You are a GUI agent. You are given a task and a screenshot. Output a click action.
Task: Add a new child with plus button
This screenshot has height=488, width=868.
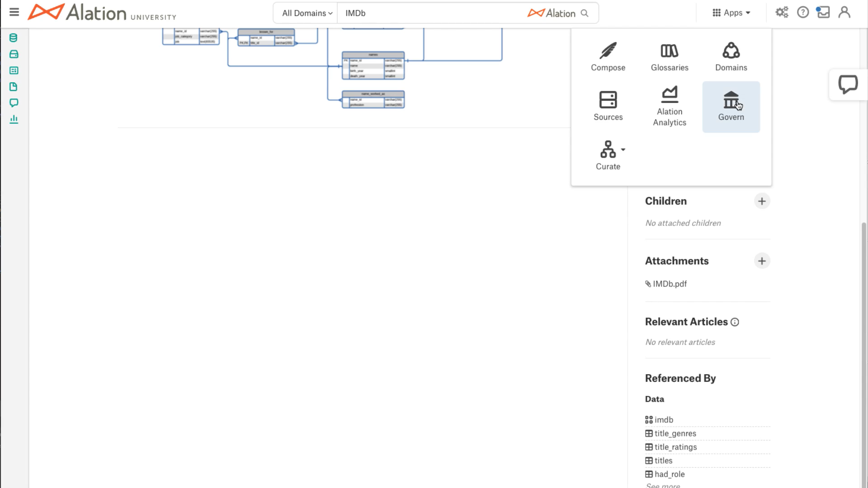761,201
